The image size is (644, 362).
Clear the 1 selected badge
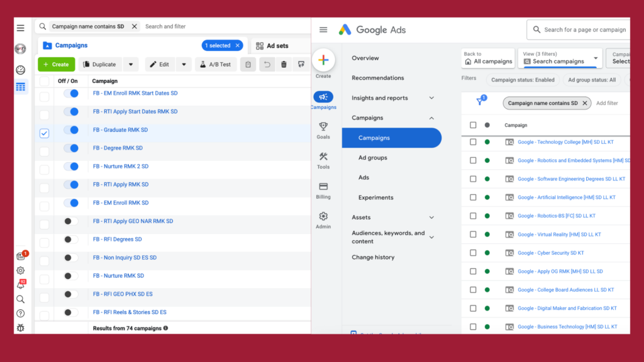237,45
